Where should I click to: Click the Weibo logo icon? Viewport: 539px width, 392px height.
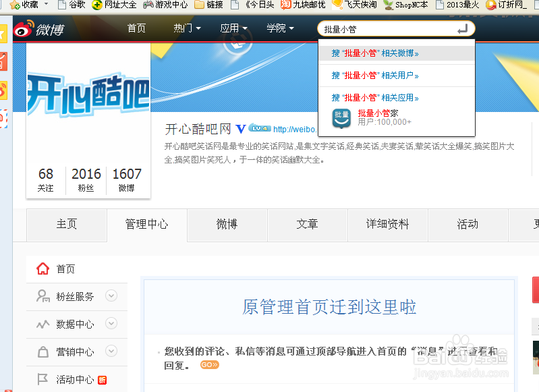(24, 29)
